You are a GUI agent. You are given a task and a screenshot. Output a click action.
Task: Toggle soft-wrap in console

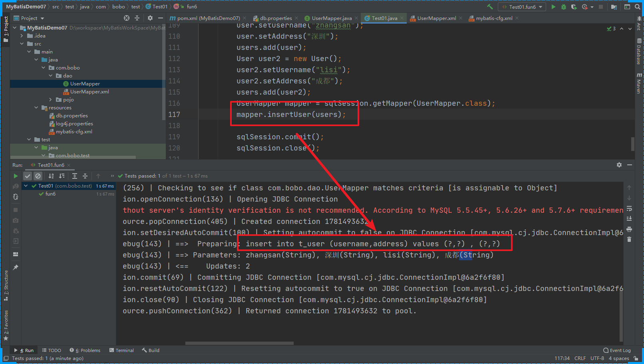tap(629, 208)
